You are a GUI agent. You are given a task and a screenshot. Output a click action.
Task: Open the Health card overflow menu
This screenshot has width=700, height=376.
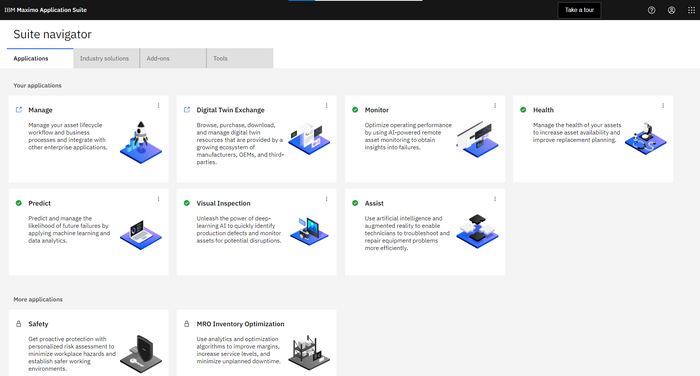(x=663, y=106)
